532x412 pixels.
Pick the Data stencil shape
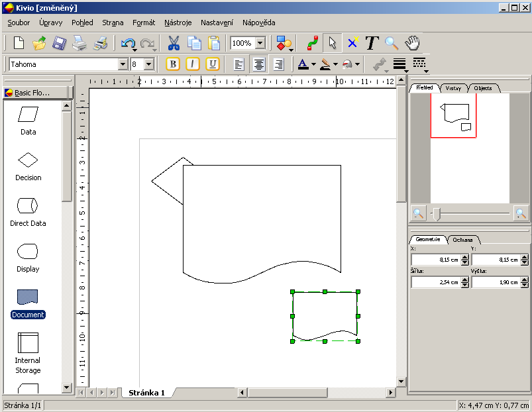pyautogui.click(x=28, y=121)
